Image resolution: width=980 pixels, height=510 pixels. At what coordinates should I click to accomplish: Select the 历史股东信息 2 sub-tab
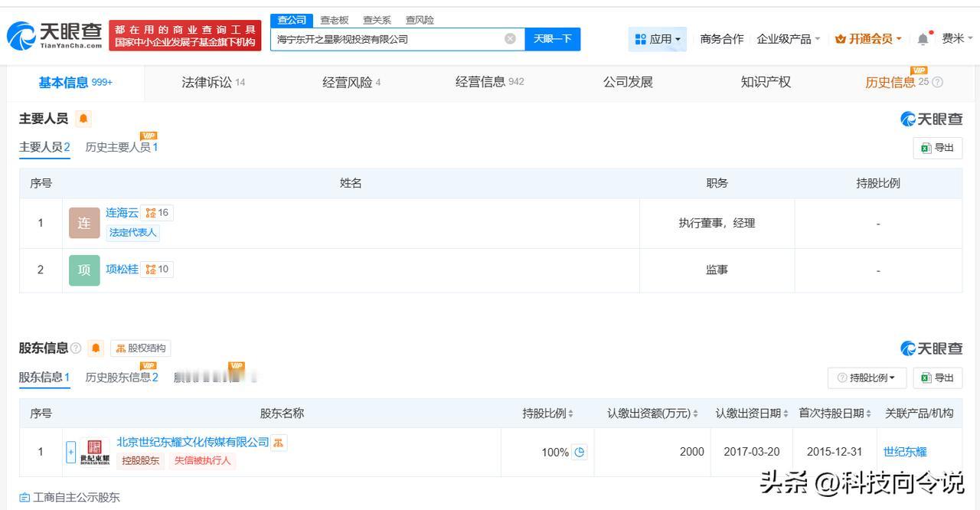pyautogui.click(x=122, y=377)
